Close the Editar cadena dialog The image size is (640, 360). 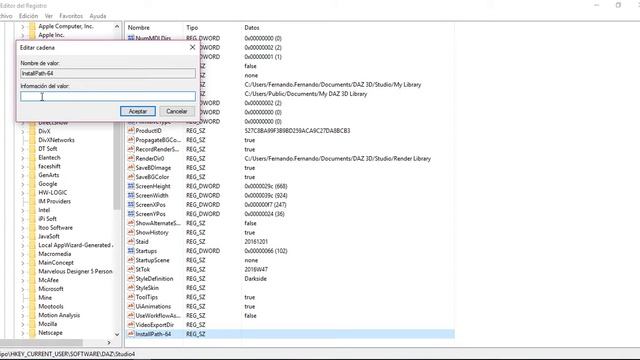tap(192, 47)
